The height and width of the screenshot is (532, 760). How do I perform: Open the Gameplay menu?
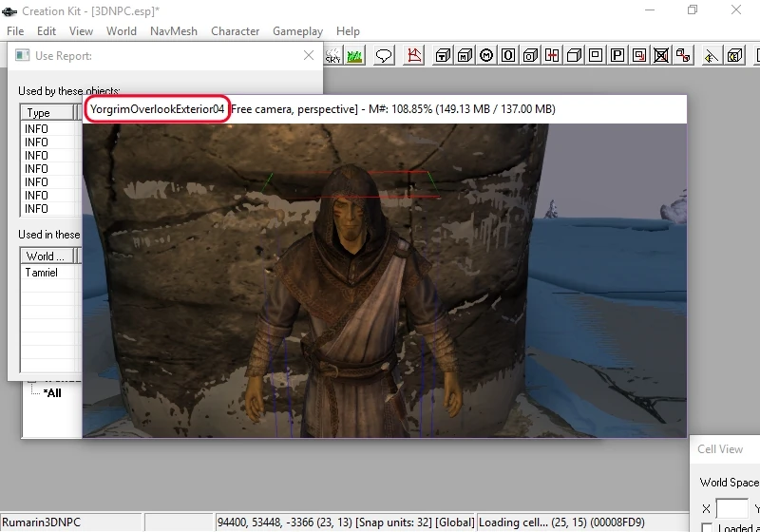pyautogui.click(x=297, y=31)
